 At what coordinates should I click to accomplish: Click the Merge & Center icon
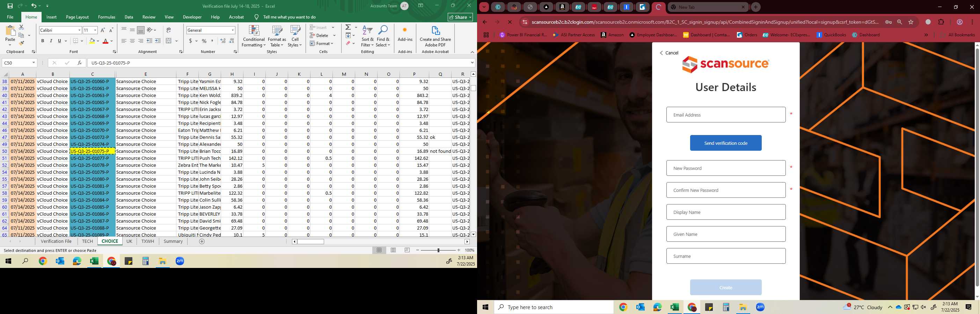click(169, 41)
